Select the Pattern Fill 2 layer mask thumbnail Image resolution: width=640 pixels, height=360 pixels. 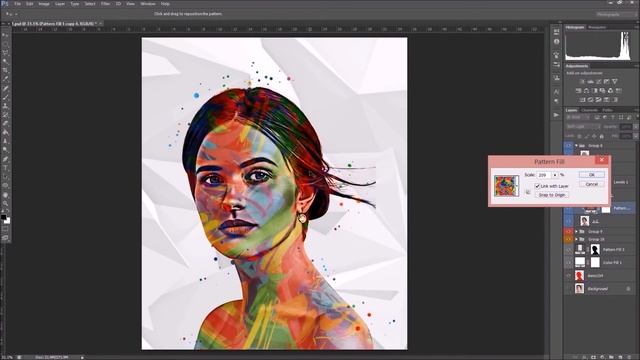tap(595, 249)
